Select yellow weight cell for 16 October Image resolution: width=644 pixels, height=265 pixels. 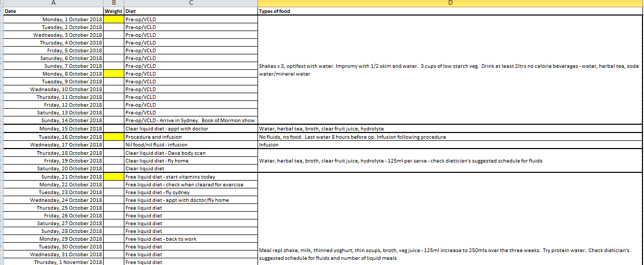click(113, 137)
